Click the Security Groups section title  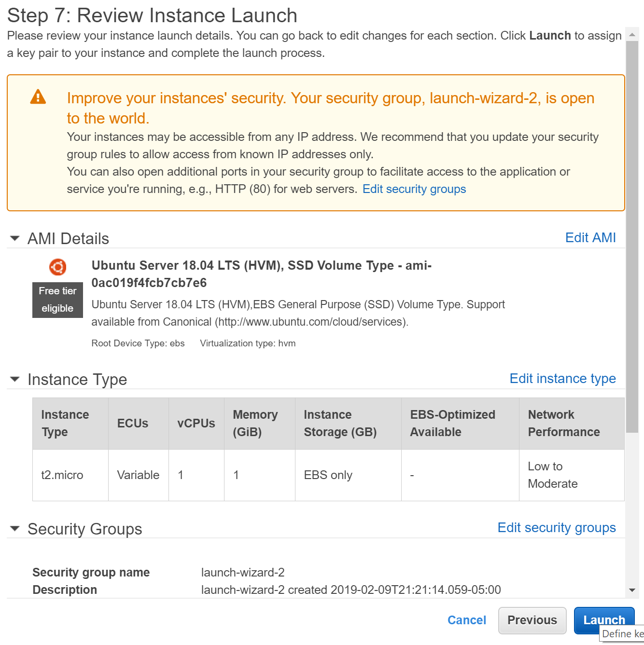[85, 529]
